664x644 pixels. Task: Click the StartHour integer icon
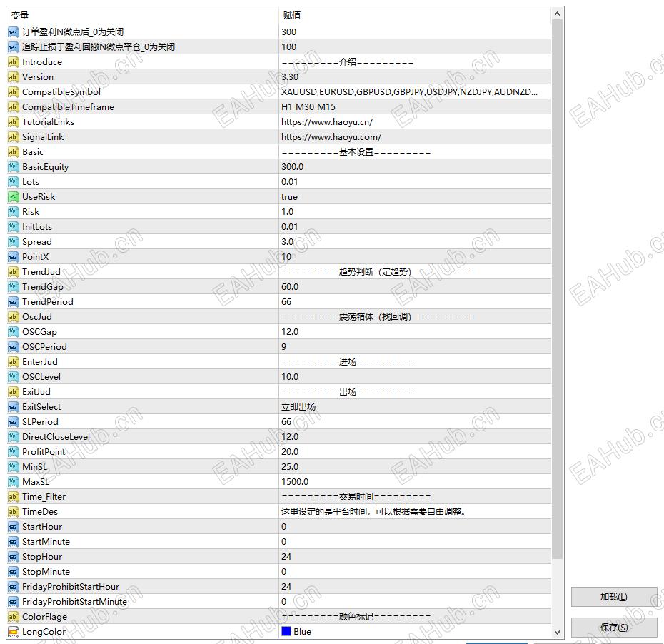13,527
